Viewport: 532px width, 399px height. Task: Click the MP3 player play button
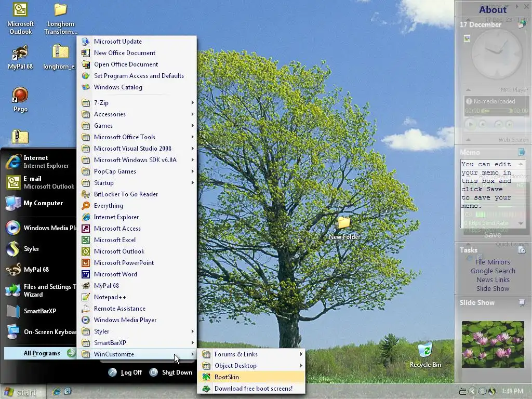tap(470, 125)
